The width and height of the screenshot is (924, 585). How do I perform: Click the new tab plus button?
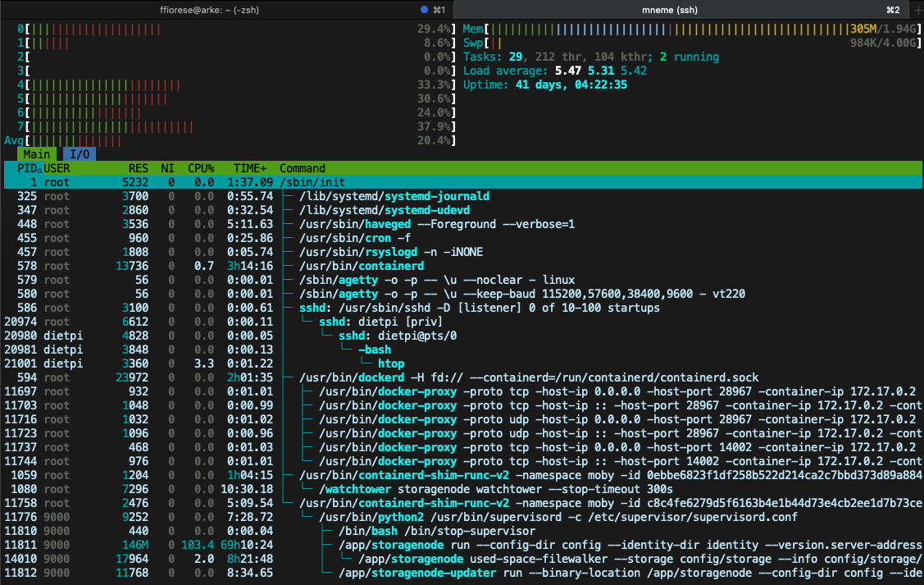click(x=916, y=10)
